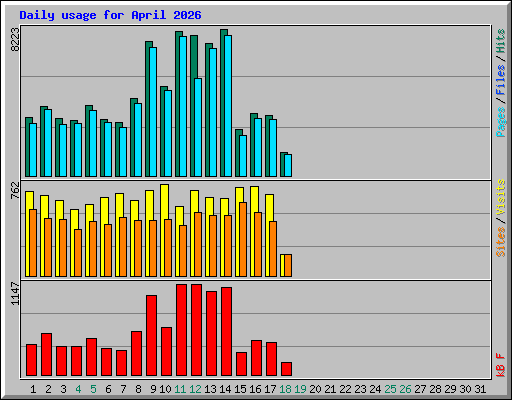This screenshot has height=400, width=512.
Task: Click the 'Files' legend label
Action: 501,80
